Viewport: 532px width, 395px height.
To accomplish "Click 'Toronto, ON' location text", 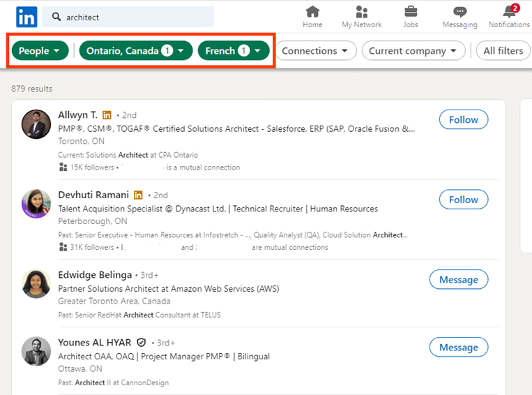I will point(81,141).
